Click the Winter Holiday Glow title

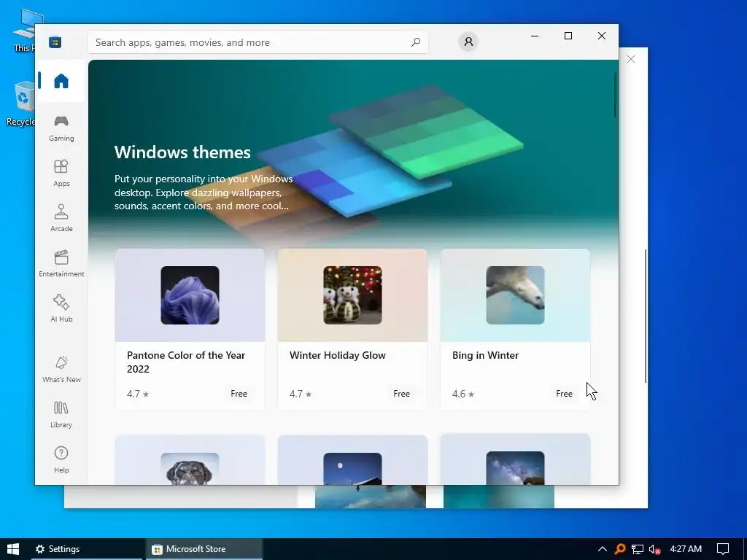pos(338,355)
